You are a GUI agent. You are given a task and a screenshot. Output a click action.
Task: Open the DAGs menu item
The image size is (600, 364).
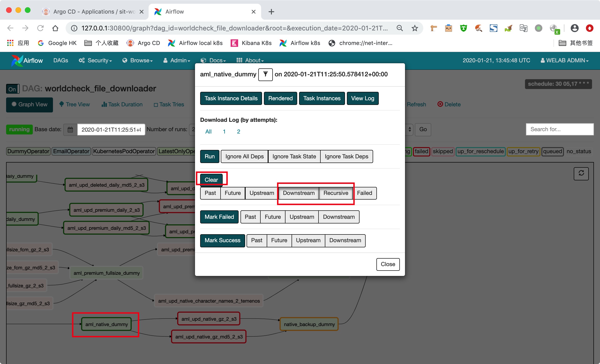coord(61,60)
